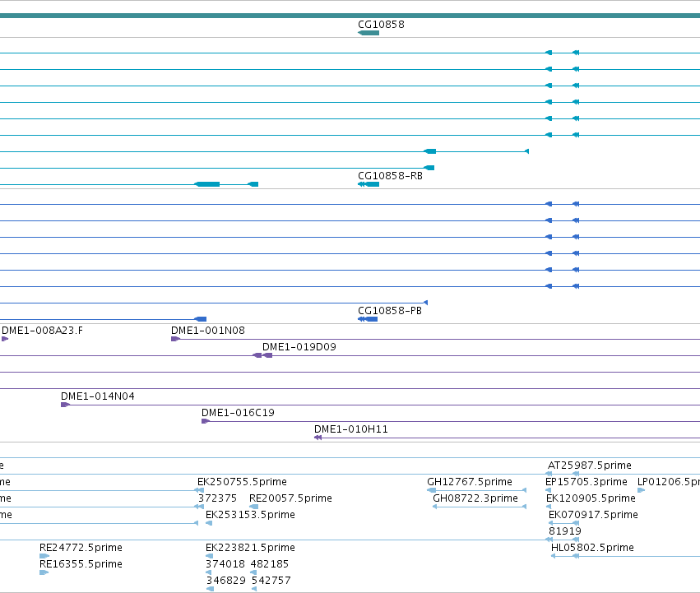Click the RE24772.5prime EST label
This screenshot has width=700, height=593.
tap(81, 549)
